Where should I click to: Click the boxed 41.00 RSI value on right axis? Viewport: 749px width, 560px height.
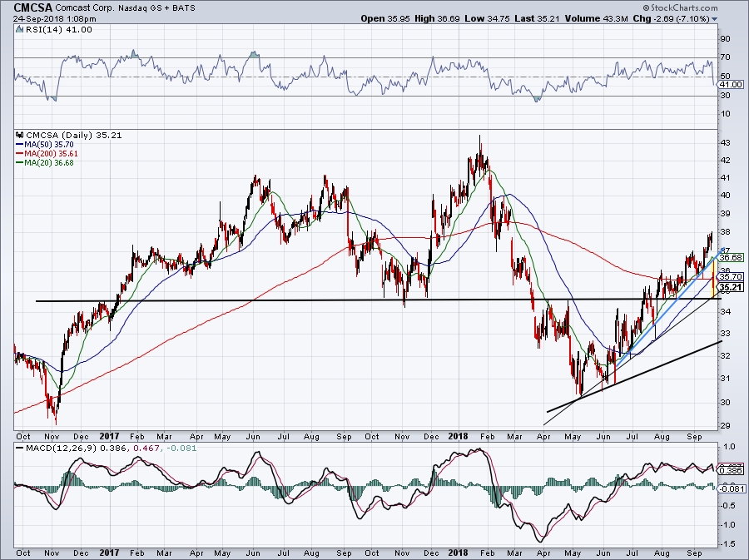[731, 85]
